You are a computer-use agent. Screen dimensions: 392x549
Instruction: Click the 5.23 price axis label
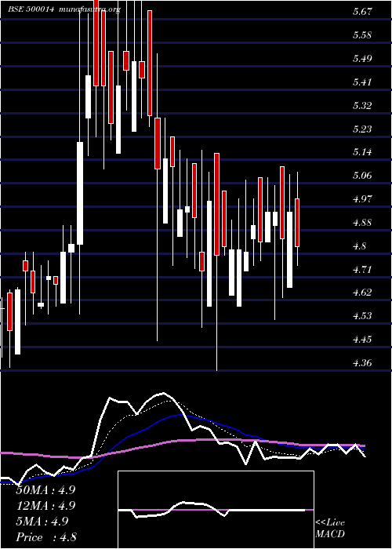(x=362, y=129)
